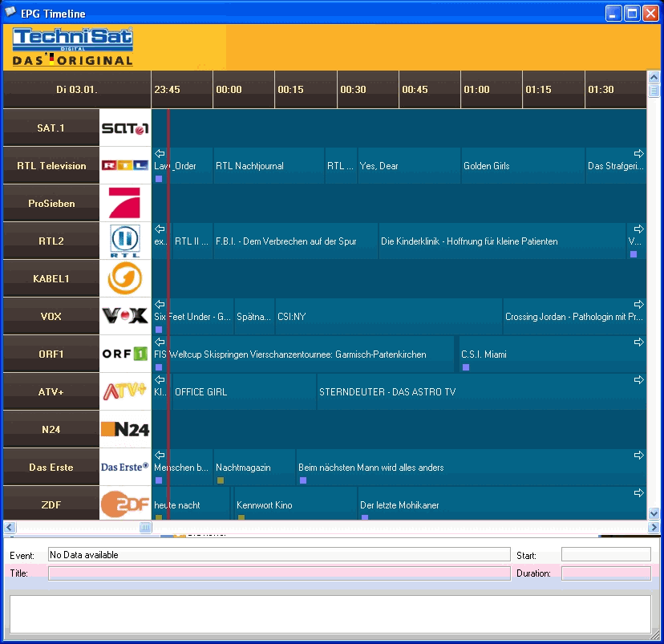Select Beim nächsten Mann wird alles anders
This screenshot has height=644, width=664.
point(472,467)
